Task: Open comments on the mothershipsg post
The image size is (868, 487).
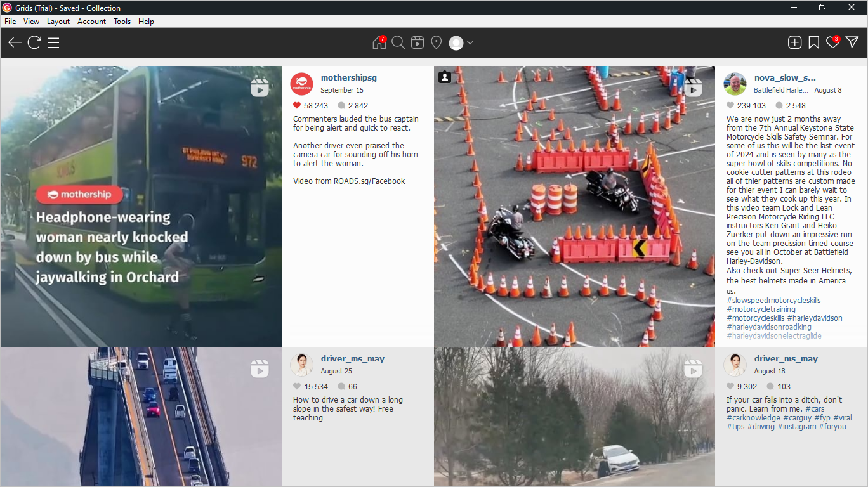Action: 341,105
